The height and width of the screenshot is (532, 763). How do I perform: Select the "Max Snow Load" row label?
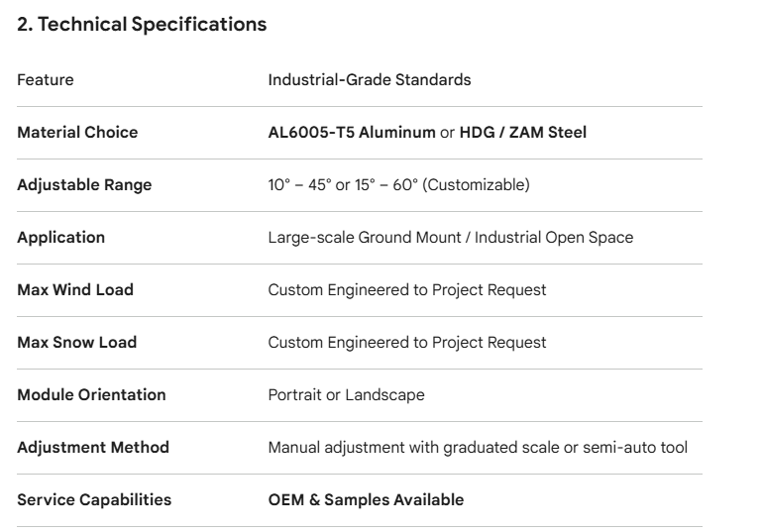(76, 342)
